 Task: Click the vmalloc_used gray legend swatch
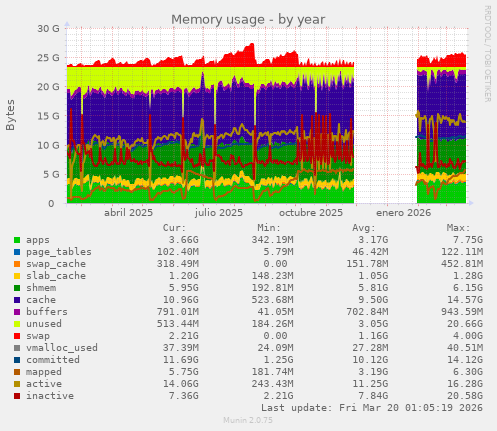17,348
